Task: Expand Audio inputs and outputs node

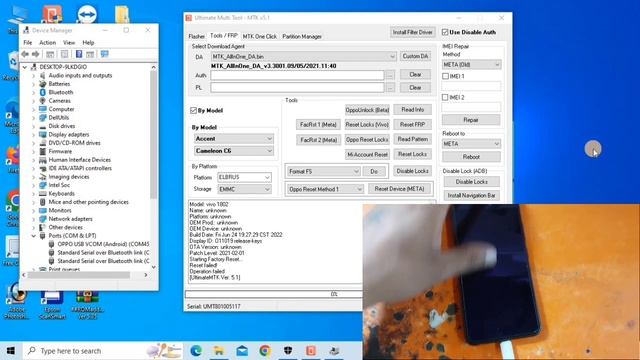Action: coord(33,76)
